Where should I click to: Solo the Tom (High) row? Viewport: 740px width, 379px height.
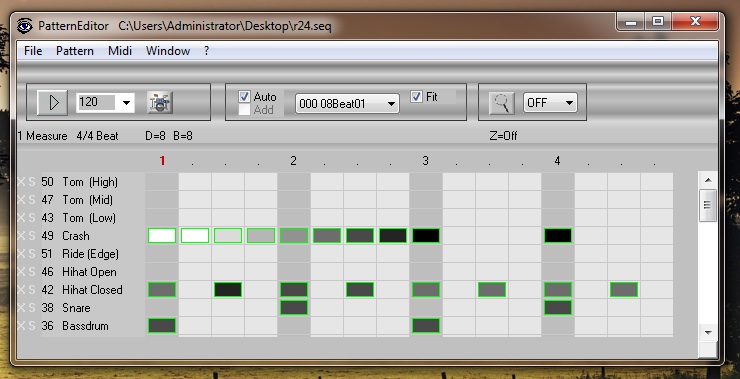32,182
